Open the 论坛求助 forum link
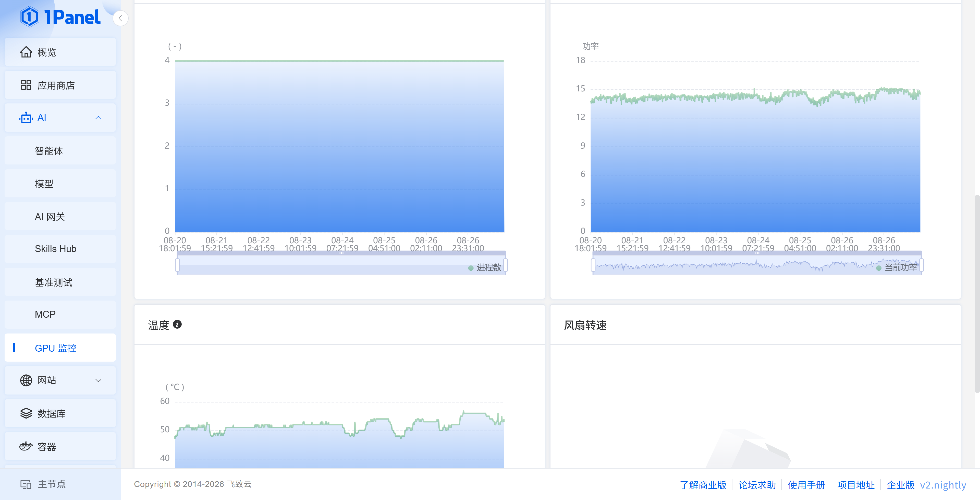 pos(757,485)
